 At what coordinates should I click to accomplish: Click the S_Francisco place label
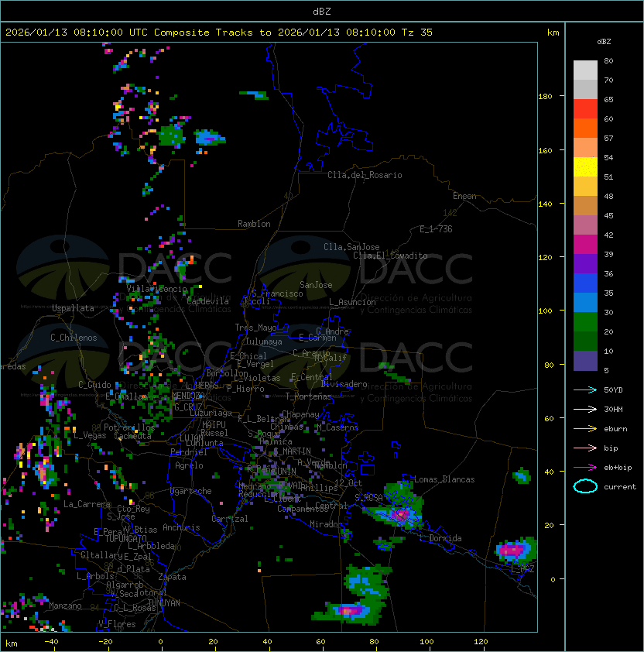pyautogui.click(x=277, y=293)
